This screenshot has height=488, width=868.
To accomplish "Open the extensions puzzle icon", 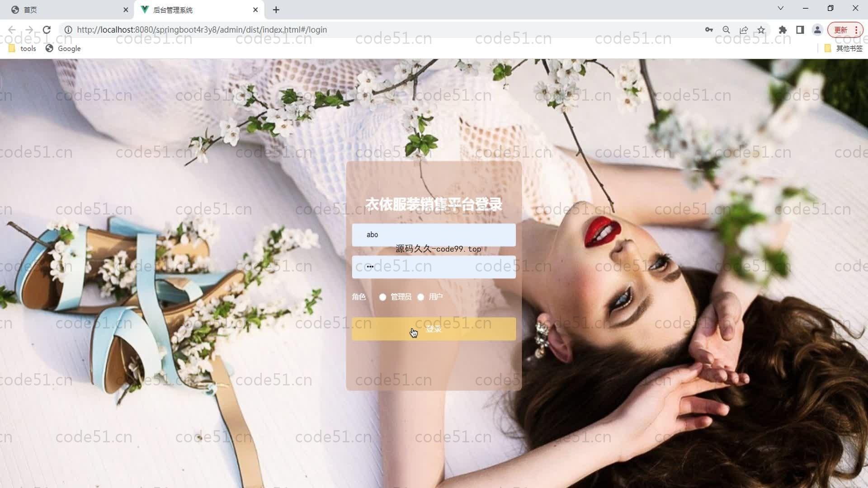I will point(783,30).
